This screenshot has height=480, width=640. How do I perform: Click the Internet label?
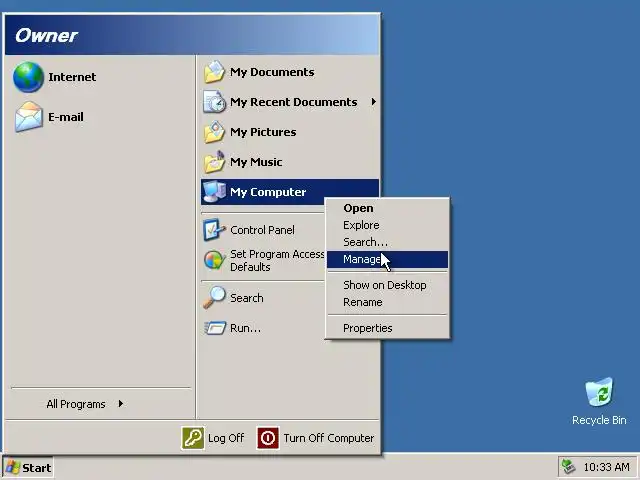[x=72, y=77]
